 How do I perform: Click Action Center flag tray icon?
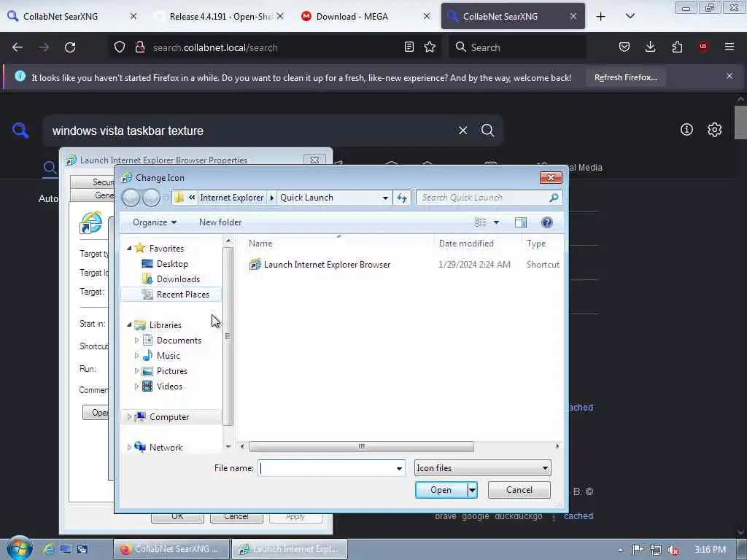click(x=638, y=550)
